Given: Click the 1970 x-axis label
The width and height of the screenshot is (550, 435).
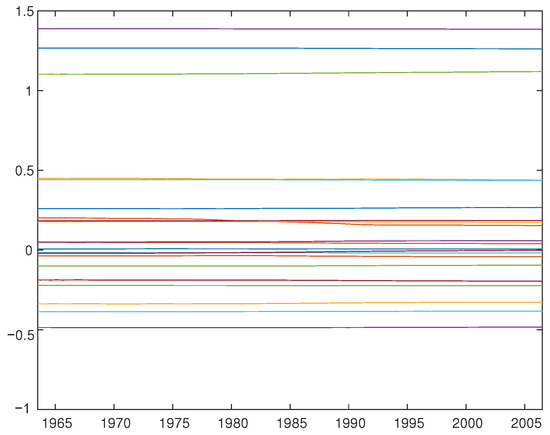Looking at the screenshot, I should [115, 423].
